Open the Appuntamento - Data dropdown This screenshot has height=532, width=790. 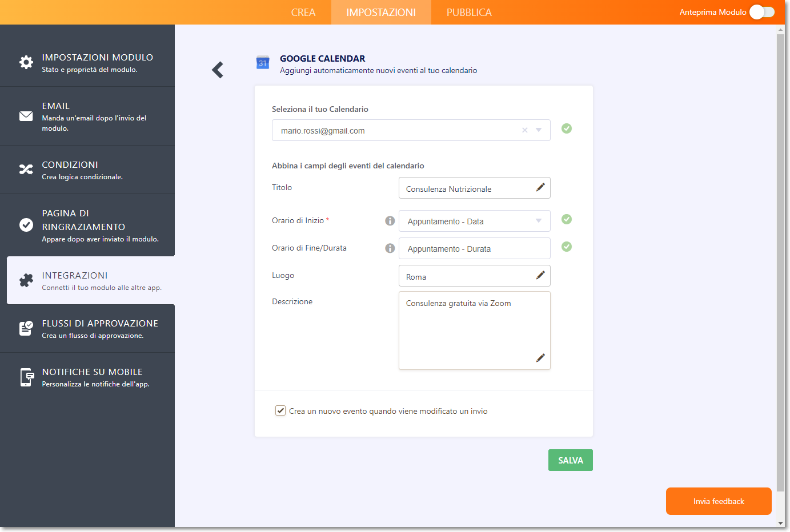(x=474, y=221)
